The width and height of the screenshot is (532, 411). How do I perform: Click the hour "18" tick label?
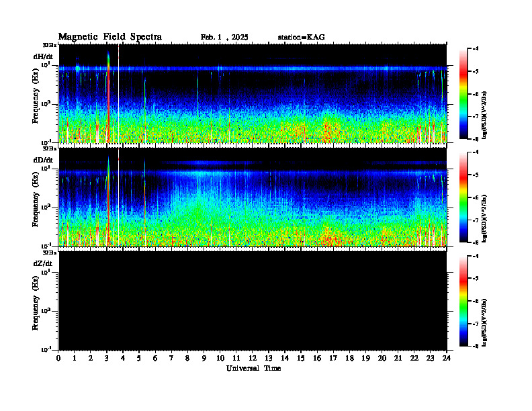(x=349, y=358)
